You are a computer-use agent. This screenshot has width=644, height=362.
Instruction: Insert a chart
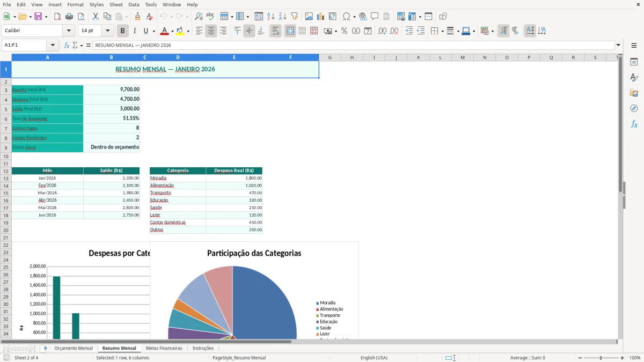pos(321,17)
